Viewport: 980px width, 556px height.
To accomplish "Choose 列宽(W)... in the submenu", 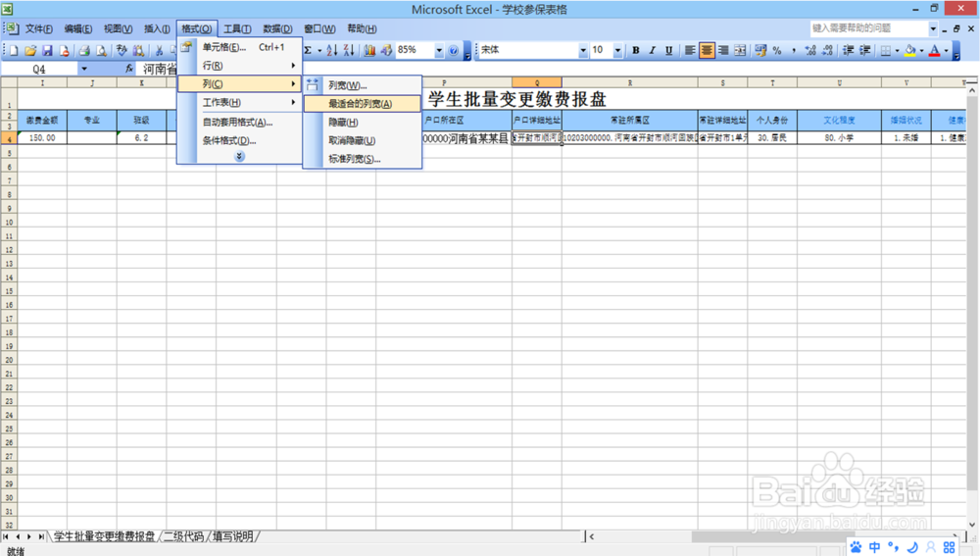I will pyautogui.click(x=363, y=85).
